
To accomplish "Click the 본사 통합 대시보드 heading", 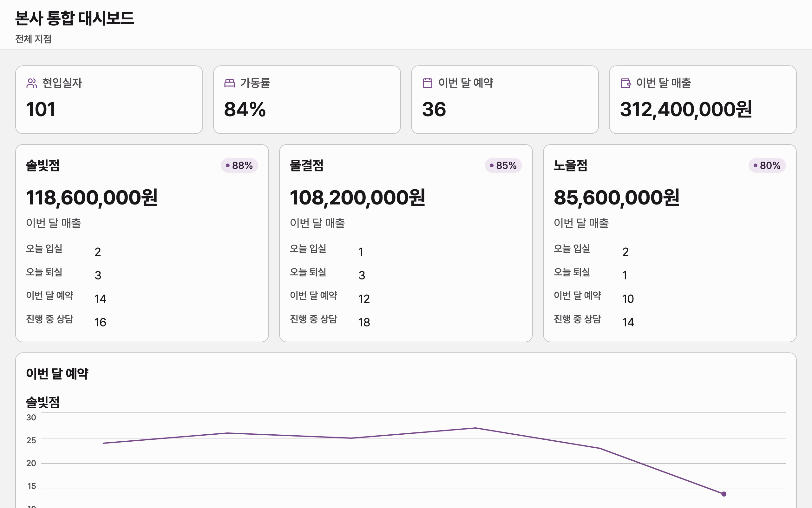I will click(x=75, y=18).
